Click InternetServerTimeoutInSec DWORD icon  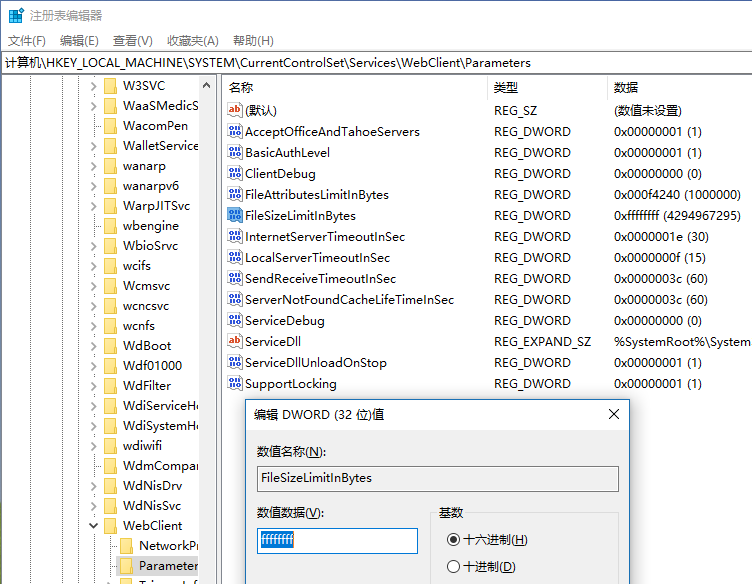pyautogui.click(x=235, y=236)
